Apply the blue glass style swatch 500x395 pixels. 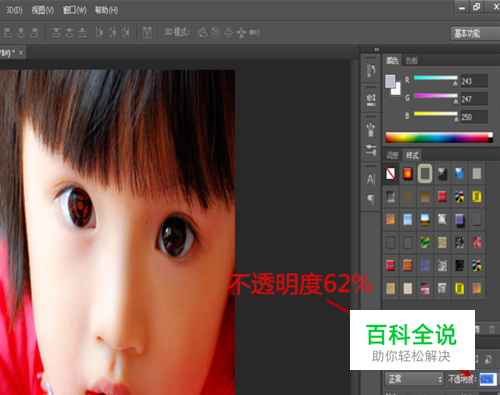[x=460, y=174]
